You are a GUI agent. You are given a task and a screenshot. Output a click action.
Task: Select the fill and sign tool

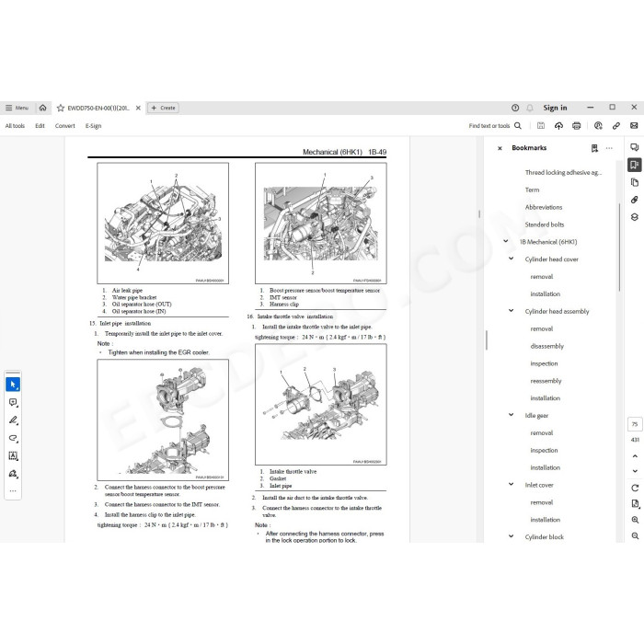13,474
